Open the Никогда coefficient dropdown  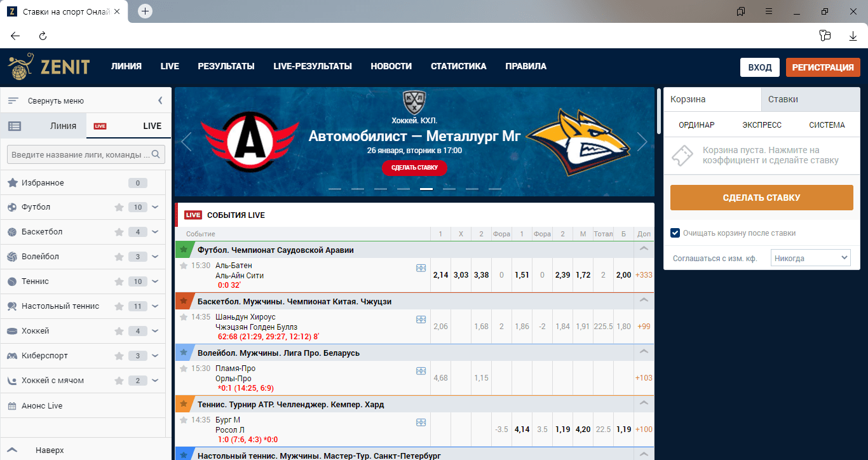(x=810, y=258)
